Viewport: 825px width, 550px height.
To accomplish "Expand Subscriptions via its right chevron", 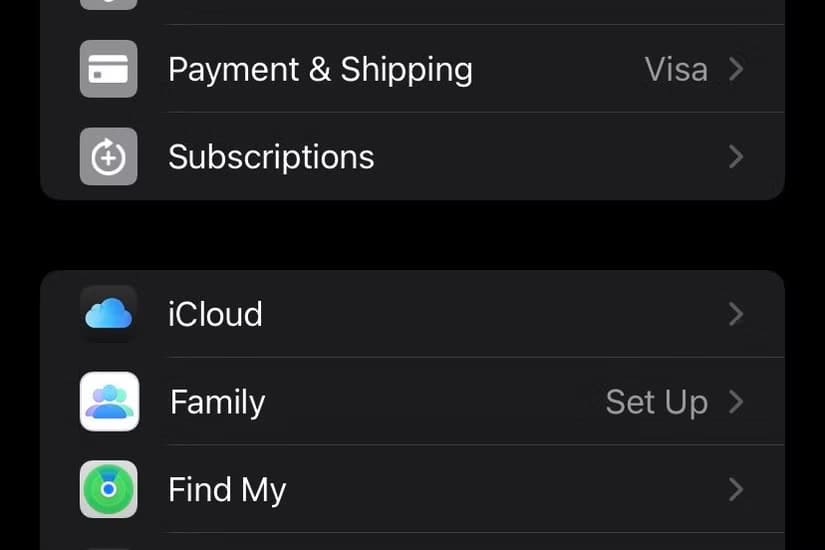I will click(736, 156).
